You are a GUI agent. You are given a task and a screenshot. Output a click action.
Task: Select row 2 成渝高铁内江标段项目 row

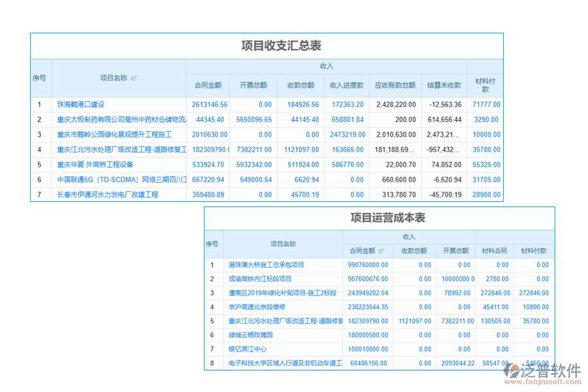[261, 279]
